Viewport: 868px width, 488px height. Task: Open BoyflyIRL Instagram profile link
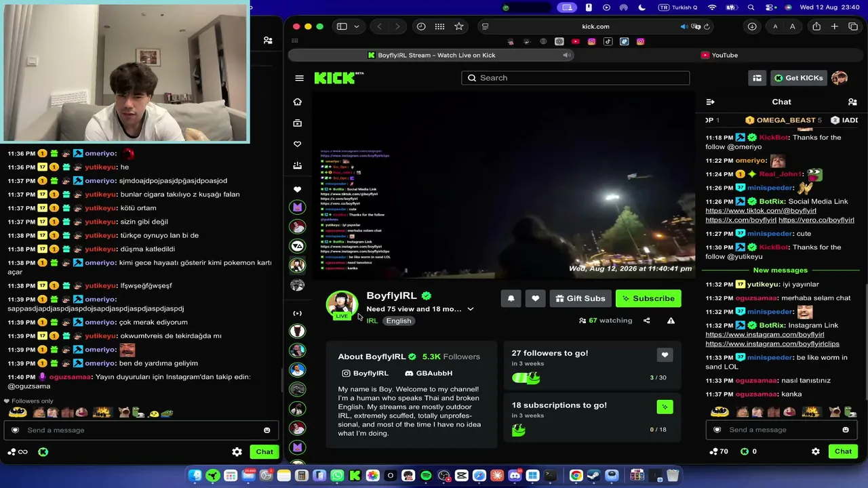click(x=366, y=373)
